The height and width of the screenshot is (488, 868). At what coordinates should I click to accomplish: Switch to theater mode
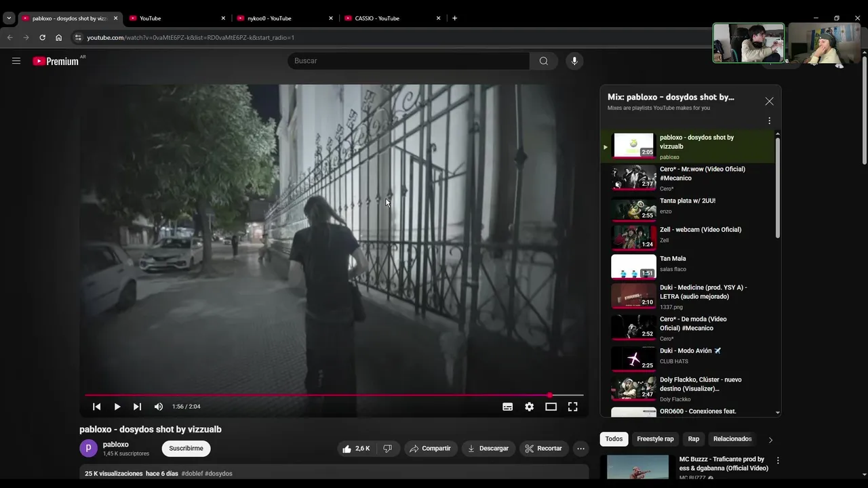[x=551, y=407]
